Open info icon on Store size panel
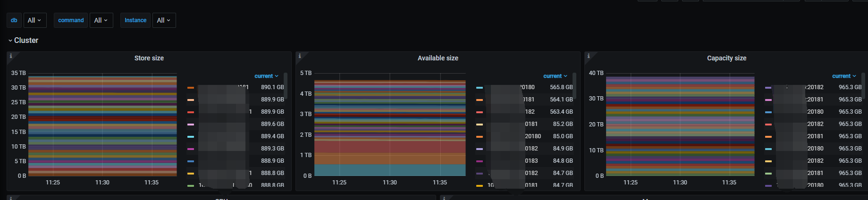Screen dimensions: 868x200 coord(11,56)
